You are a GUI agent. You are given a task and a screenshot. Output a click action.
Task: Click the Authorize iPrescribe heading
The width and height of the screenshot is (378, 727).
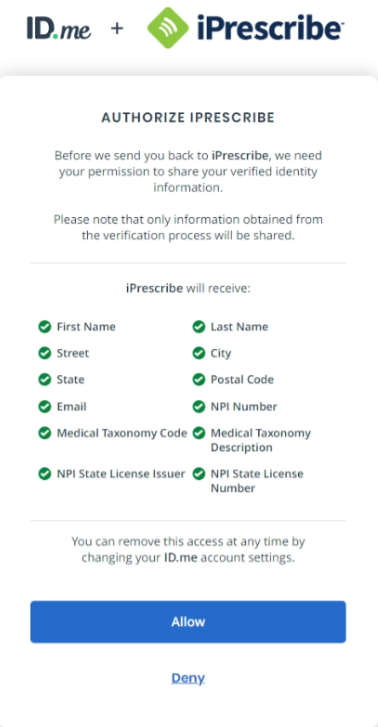click(x=188, y=118)
